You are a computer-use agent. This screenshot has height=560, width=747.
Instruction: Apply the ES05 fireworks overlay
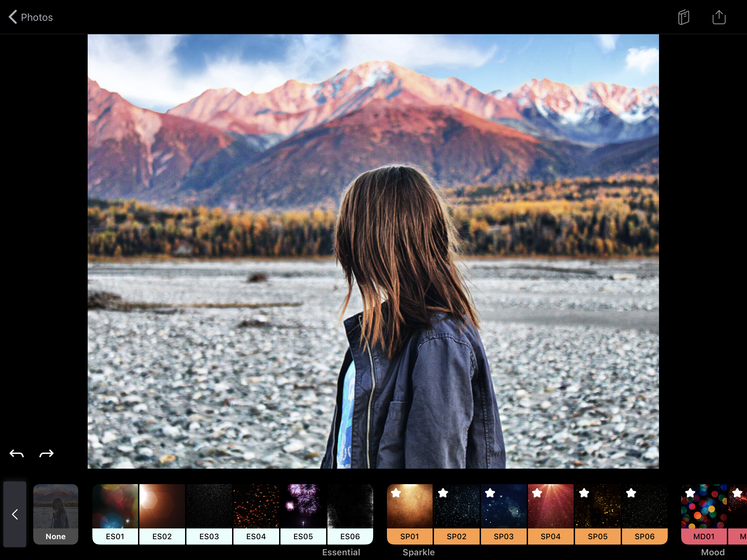pos(303,514)
